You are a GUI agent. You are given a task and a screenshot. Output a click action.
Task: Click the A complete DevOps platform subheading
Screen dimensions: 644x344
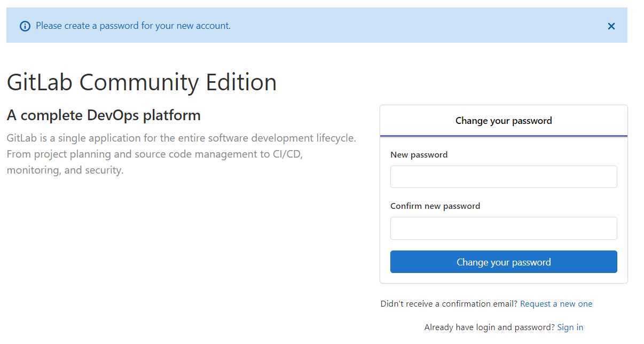point(104,115)
